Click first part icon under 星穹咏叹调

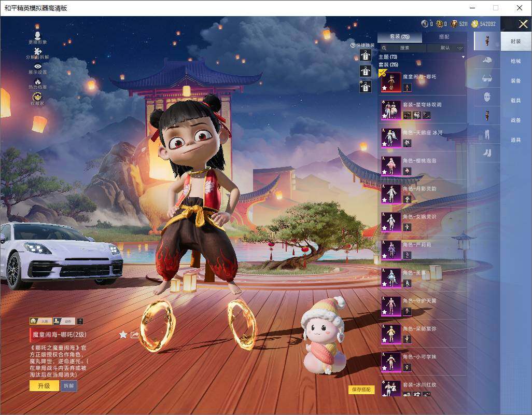407,115
